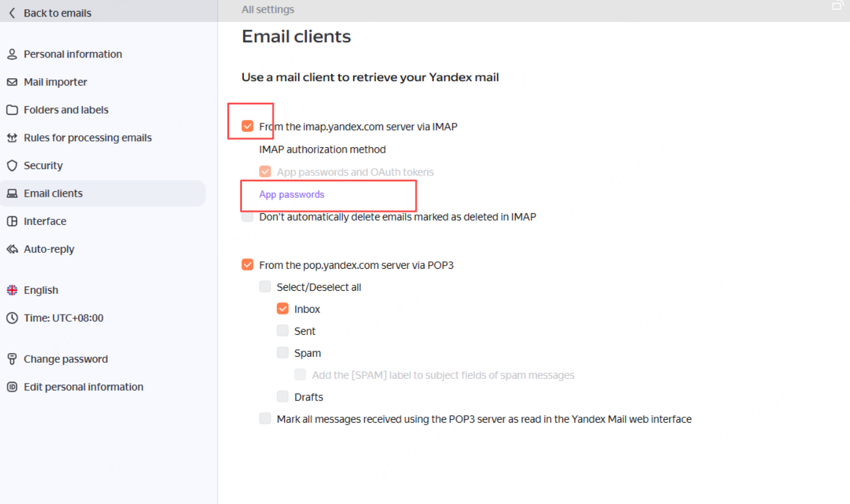Click the Security shield icon

tap(12, 166)
